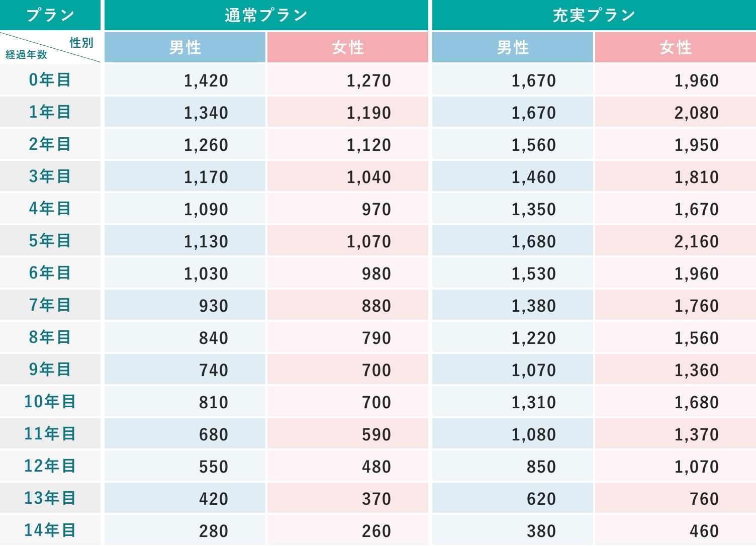Click the プラン header cell
Screen dimensions: 756x546
click(x=50, y=15)
